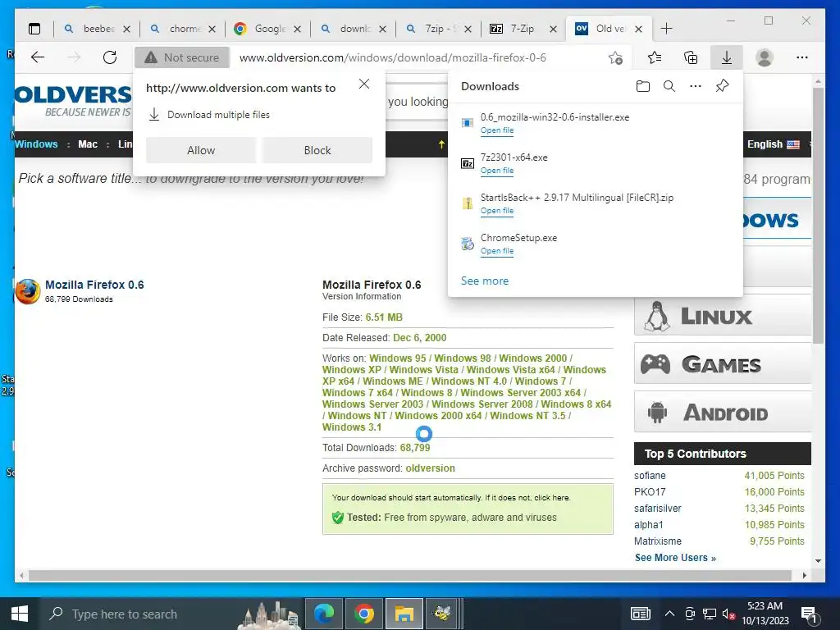
Task: Open the downloads folder icon
Action: point(643,86)
